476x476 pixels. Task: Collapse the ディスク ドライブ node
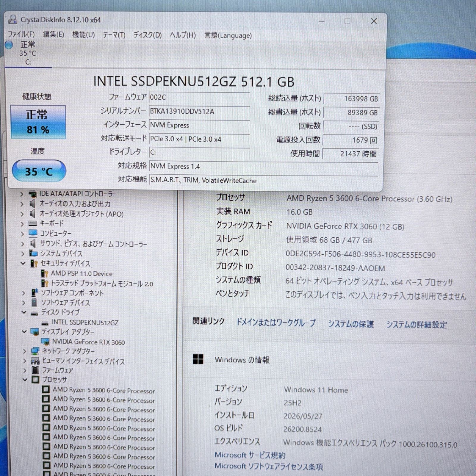(x=24, y=312)
